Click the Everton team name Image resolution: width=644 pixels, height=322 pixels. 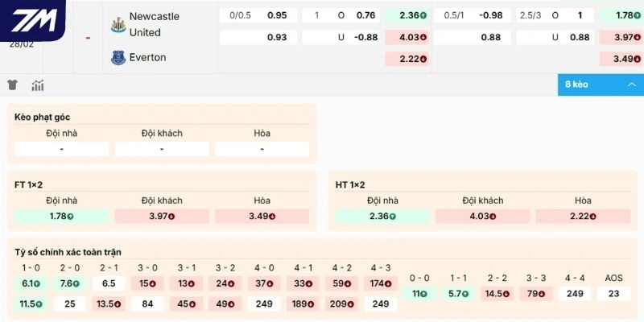147,57
